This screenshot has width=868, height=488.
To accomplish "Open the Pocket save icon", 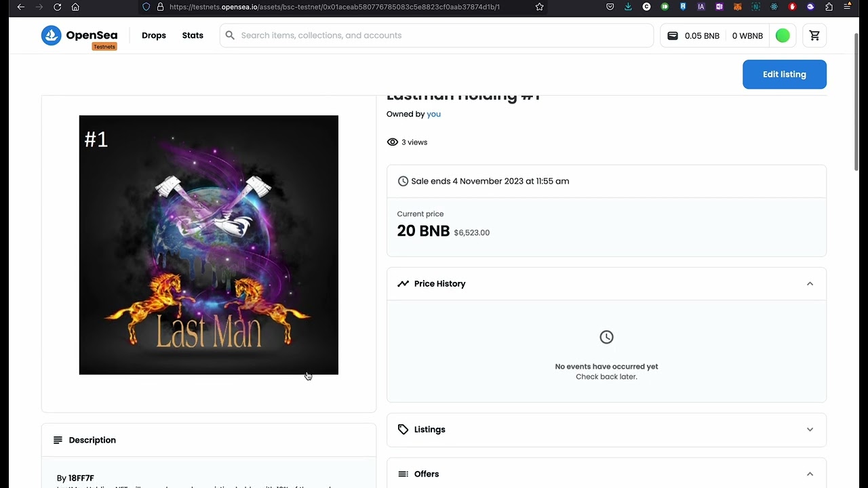I will tap(610, 7).
